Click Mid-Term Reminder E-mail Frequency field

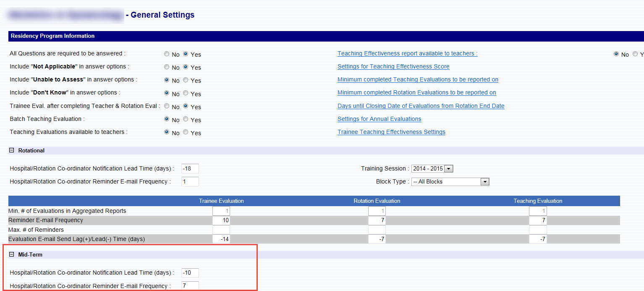[x=190, y=286]
